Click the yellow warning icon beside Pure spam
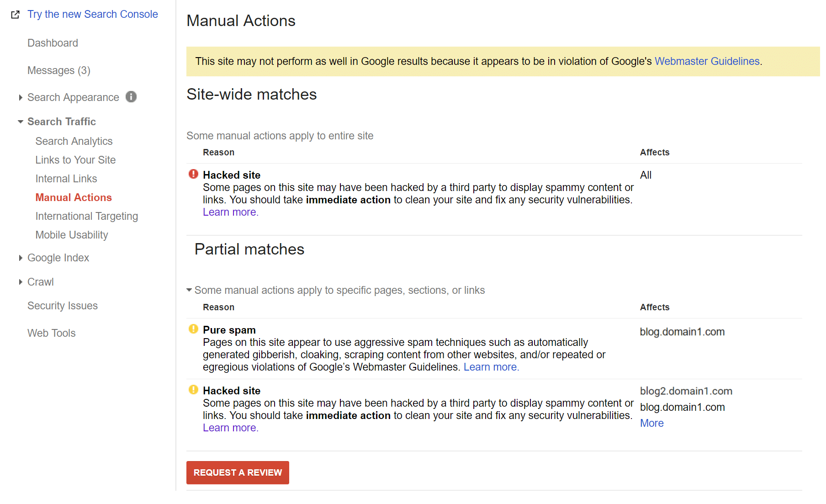The image size is (826, 504). pyautogui.click(x=193, y=329)
